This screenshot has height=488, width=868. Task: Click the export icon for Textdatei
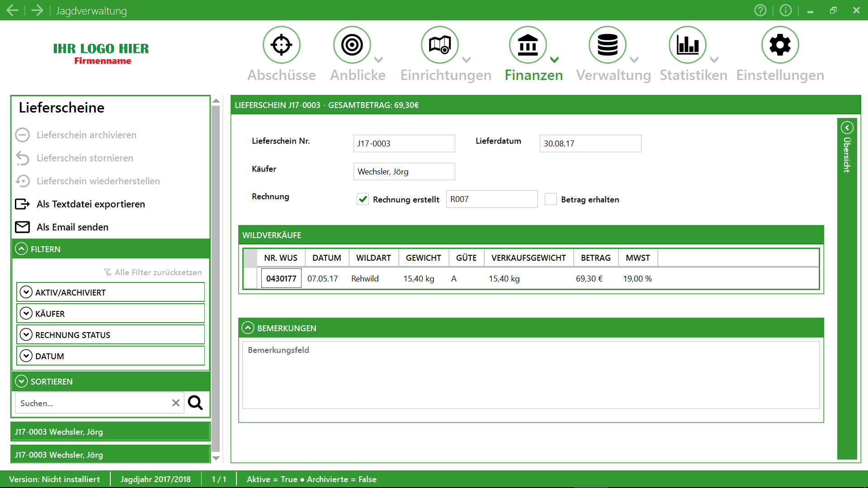[22, 204]
